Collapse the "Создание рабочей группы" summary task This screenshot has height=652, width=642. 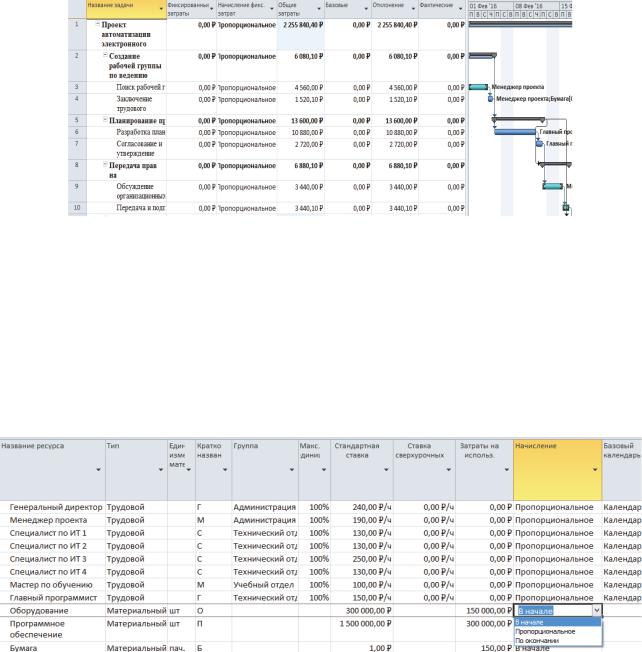(x=106, y=55)
